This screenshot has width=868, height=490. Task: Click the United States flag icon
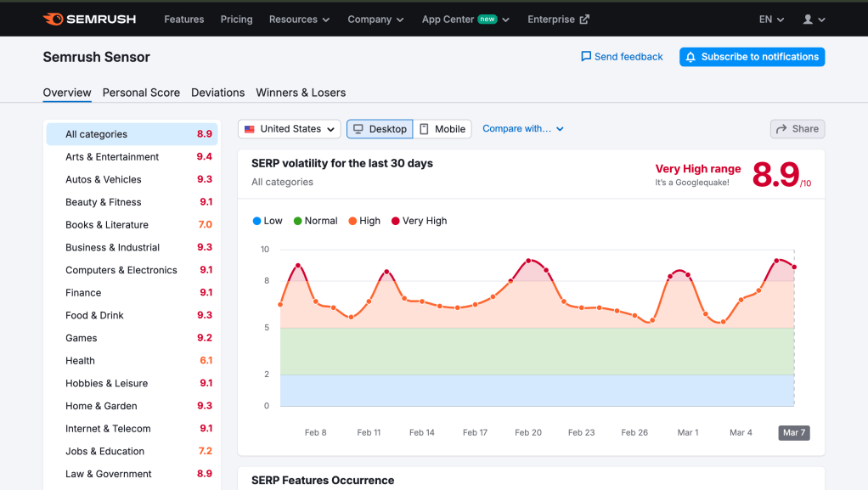point(250,129)
